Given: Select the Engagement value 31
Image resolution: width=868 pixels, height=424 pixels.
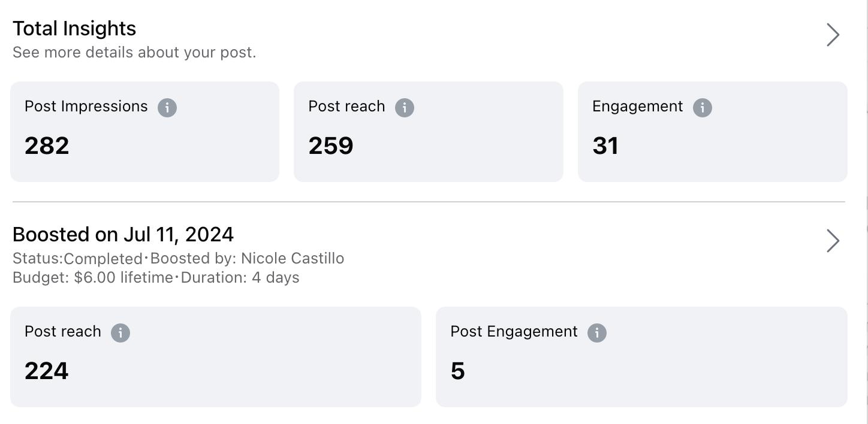Looking at the screenshot, I should tap(605, 146).
